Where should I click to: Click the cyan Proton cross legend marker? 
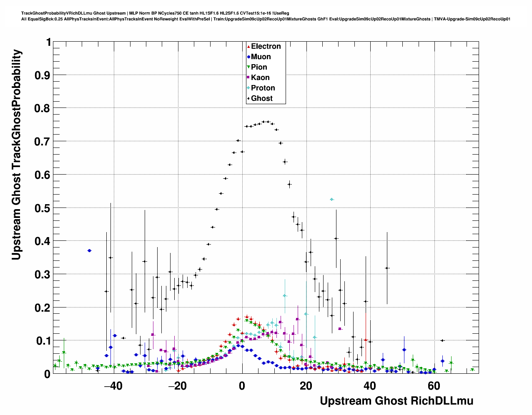pyautogui.click(x=248, y=88)
